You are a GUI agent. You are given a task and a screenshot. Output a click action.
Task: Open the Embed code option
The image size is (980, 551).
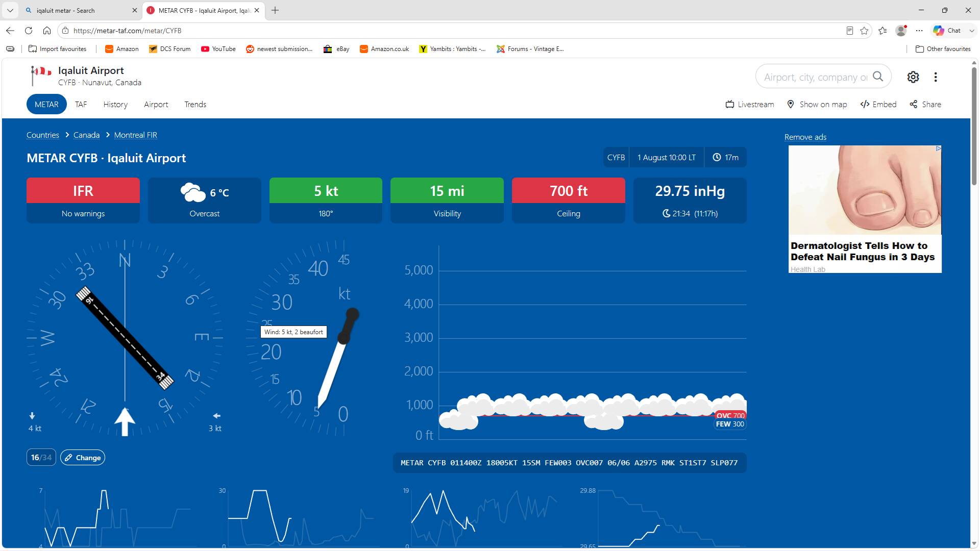coord(878,104)
